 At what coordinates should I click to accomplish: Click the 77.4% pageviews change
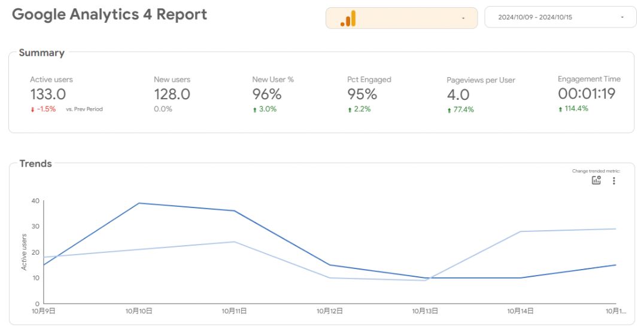point(464,109)
